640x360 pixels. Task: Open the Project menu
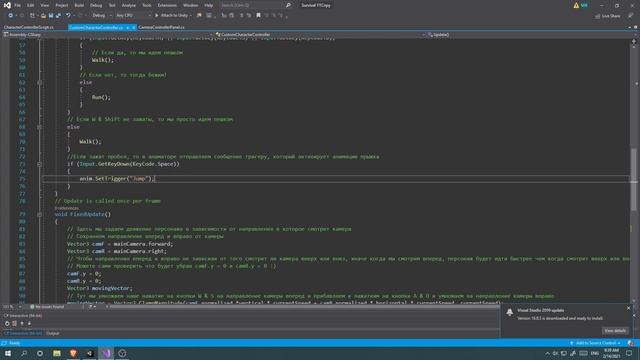click(x=62, y=5)
